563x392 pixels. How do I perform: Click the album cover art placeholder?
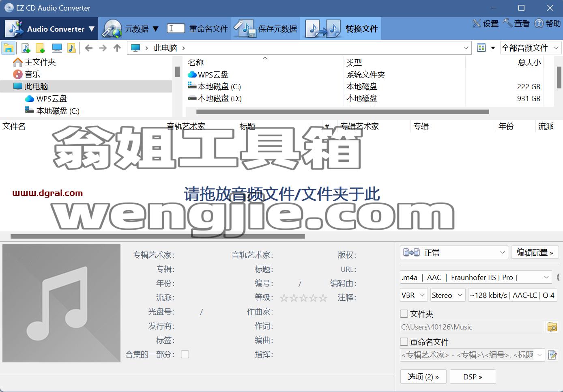tap(61, 303)
